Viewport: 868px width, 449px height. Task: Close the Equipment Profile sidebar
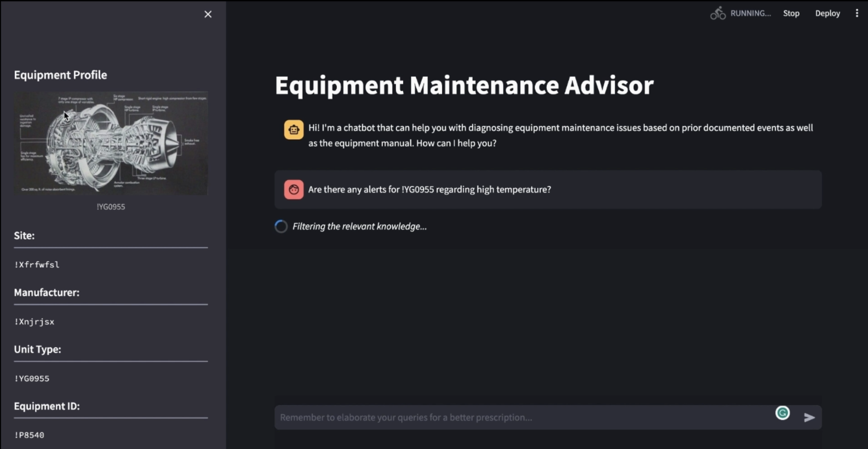[208, 14]
